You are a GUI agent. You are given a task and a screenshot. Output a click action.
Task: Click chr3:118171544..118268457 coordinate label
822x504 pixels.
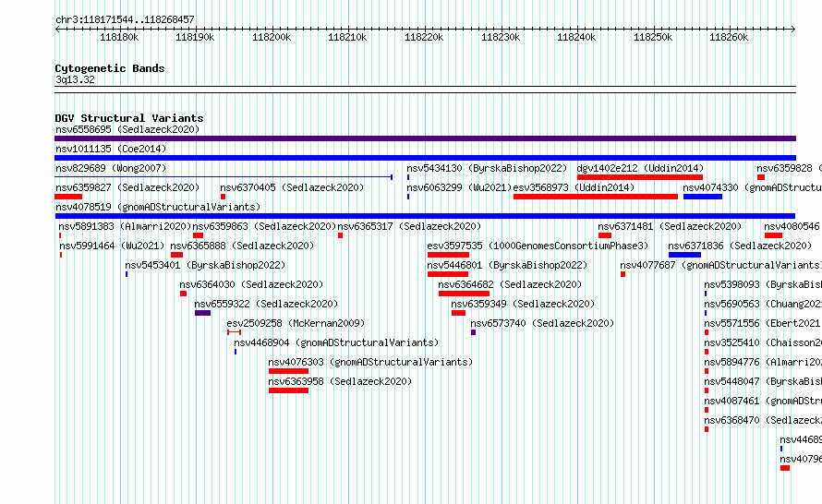pos(125,20)
